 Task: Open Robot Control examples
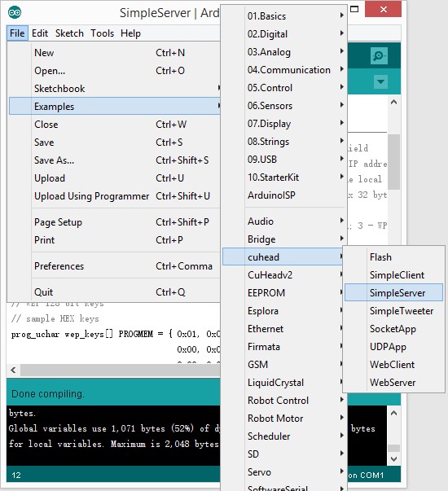(283, 400)
